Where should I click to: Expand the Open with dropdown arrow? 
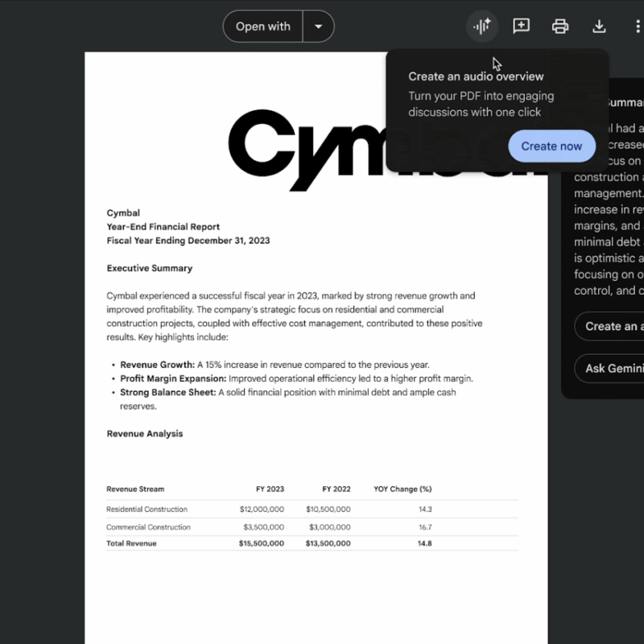[319, 26]
